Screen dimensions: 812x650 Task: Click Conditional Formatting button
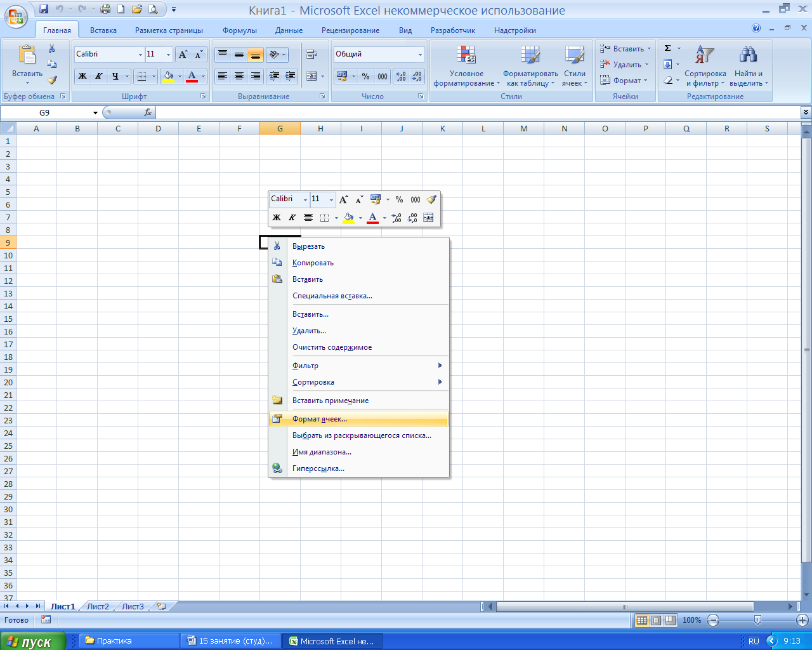coord(466,66)
